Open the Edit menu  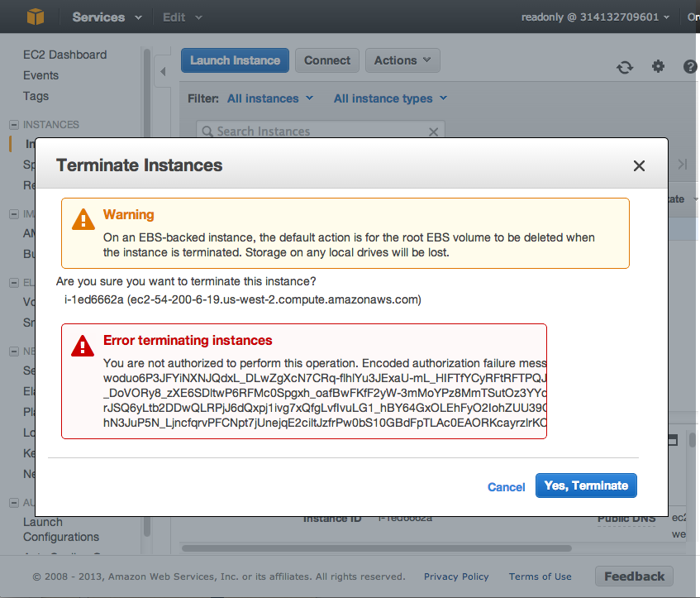click(x=176, y=17)
